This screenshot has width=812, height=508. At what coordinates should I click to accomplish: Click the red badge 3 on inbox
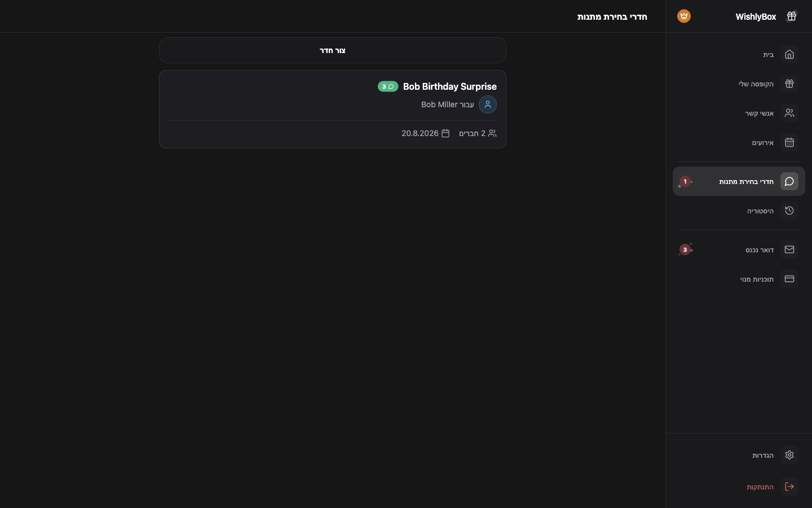tap(685, 250)
